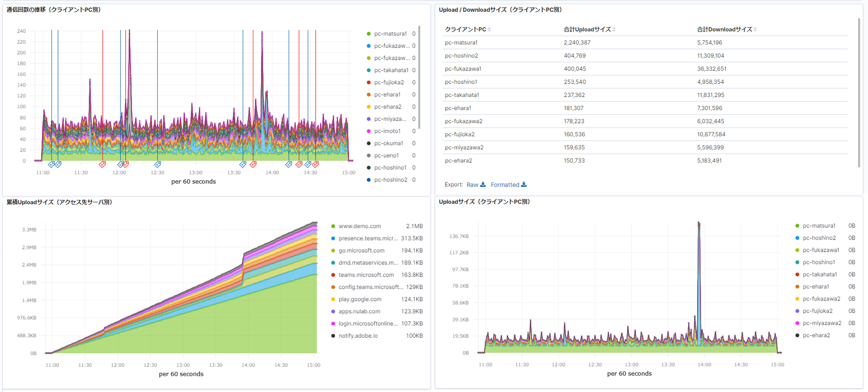Click the Formatted export download icon
This screenshot has width=868, height=392.
(x=524, y=185)
